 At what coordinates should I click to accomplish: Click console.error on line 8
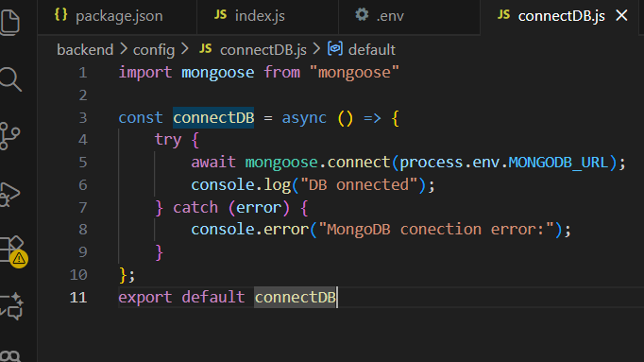(250, 230)
